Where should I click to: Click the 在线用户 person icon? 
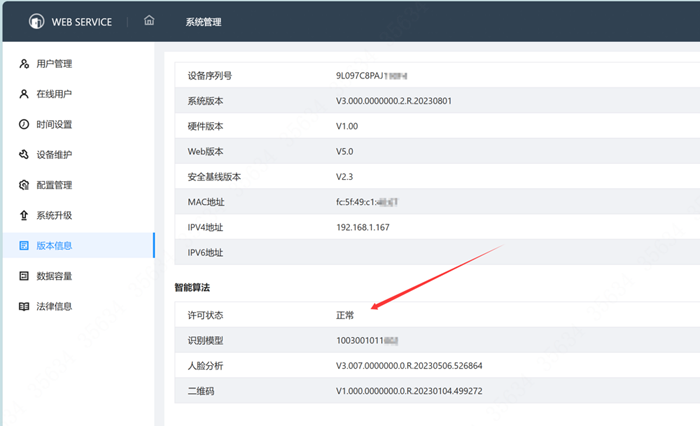pos(24,94)
